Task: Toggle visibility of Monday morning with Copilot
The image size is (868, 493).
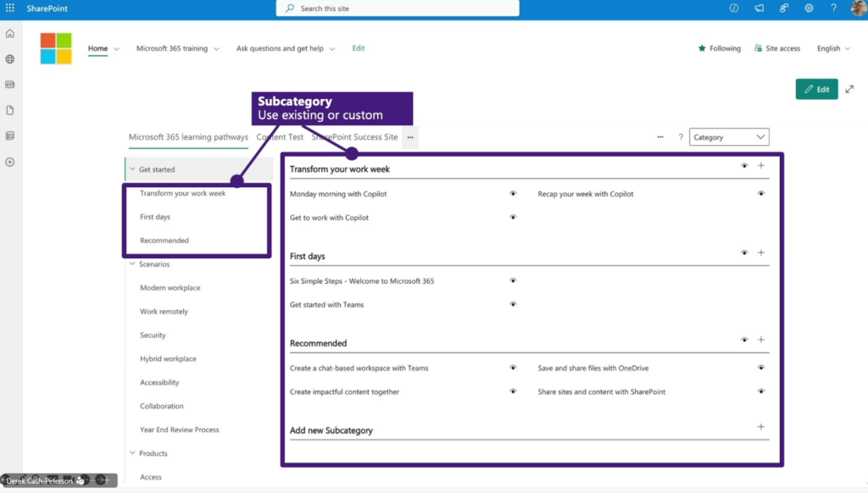Action: pyautogui.click(x=513, y=194)
